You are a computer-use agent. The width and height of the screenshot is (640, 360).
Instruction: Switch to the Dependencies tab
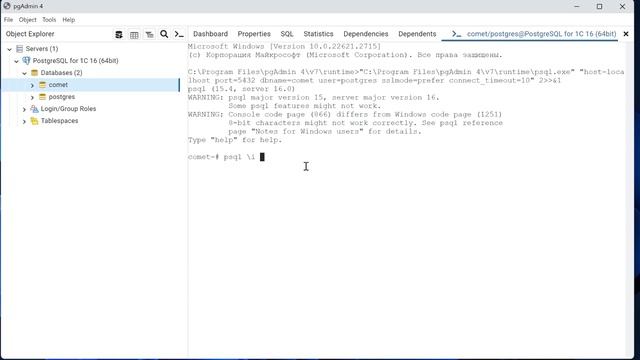pyautogui.click(x=365, y=34)
